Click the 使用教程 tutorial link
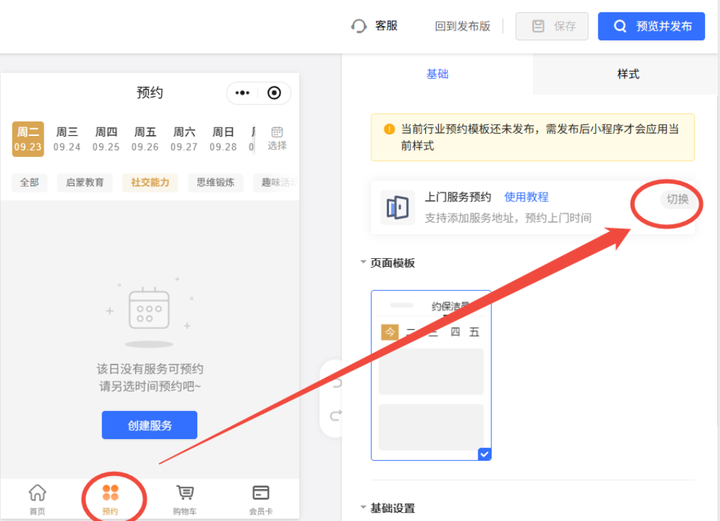This screenshot has width=720, height=521. pos(526,197)
